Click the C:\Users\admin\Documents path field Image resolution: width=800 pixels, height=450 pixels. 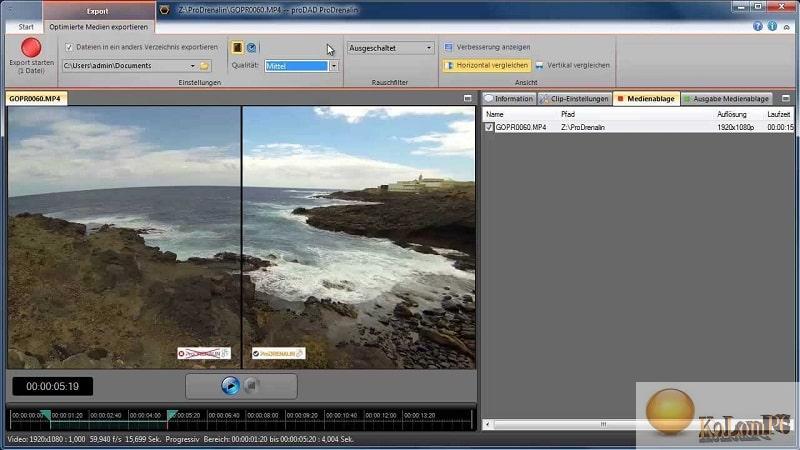pos(125,66)
